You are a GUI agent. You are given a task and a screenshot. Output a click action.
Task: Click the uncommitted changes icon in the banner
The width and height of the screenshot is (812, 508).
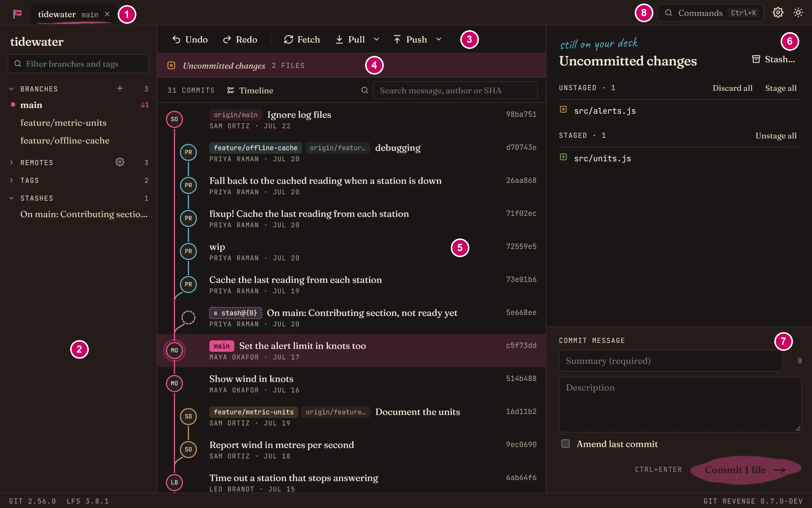(x=171, y=65)
